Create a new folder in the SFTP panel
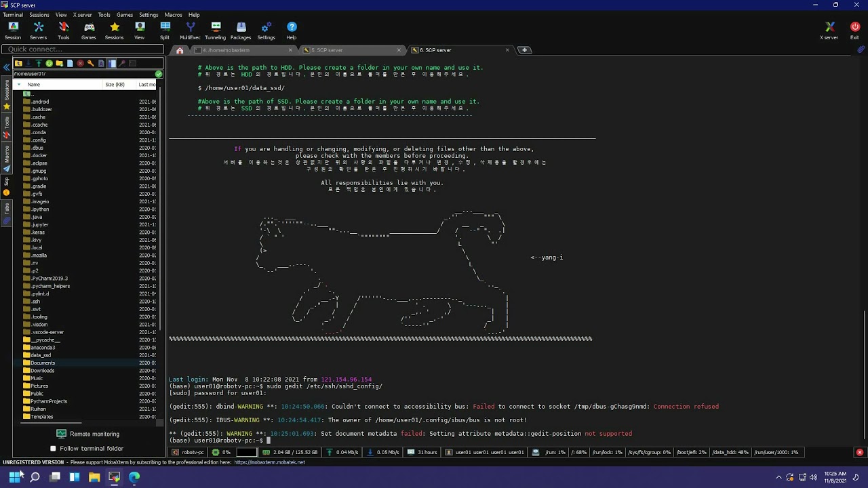The image size is (868, 488). pyautogui.click(x=59, y=63)
